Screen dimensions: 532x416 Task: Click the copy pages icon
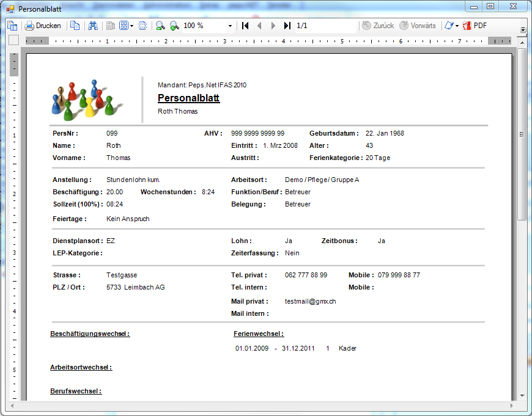pyautogui.click(x=75, y=26)
